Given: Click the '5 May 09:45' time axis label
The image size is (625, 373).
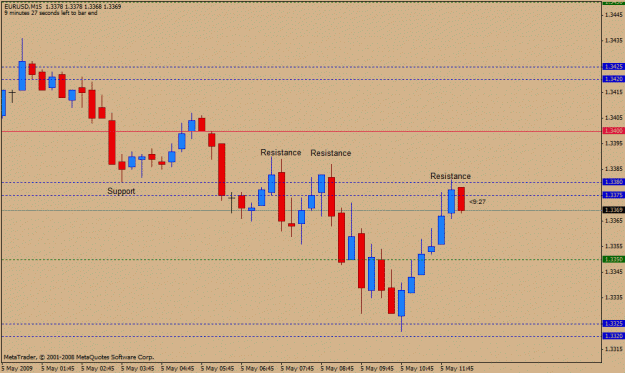Looking at the screenshot, I should coord(377,369).
